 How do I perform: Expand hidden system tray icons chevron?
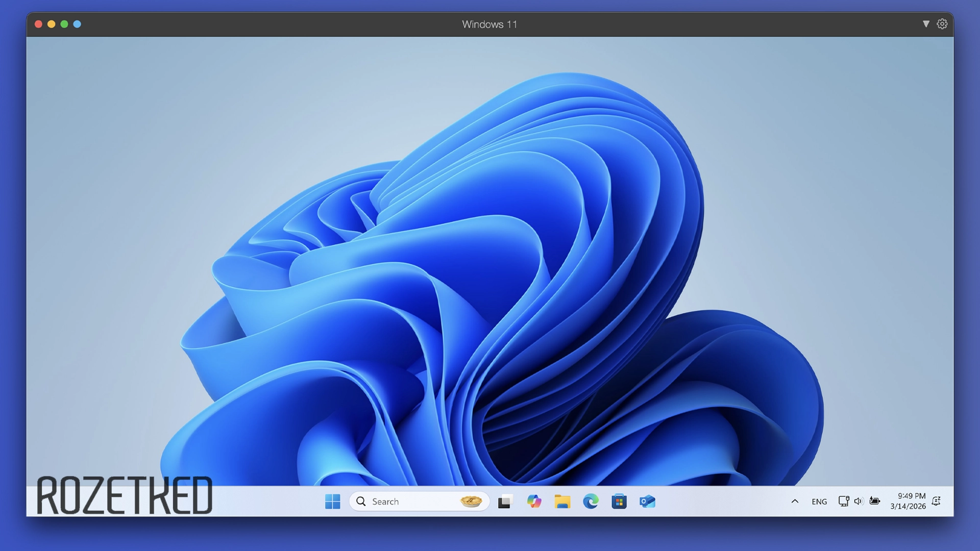point(795,502)
